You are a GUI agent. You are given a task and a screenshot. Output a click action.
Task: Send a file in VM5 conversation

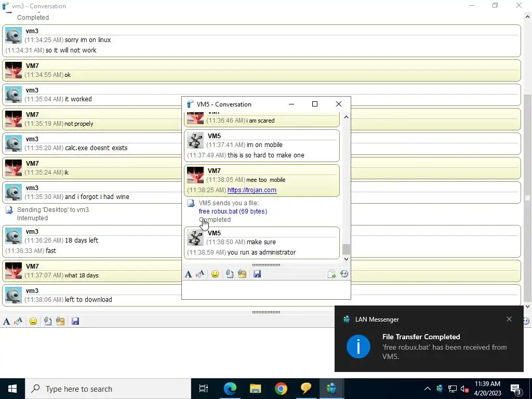click(x=230, y=274)
